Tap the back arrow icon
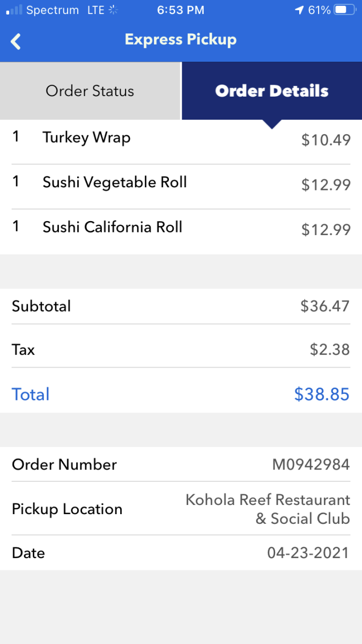Image resolution: width=362 pixels, height=644 pixels. (x=16, y=41)
